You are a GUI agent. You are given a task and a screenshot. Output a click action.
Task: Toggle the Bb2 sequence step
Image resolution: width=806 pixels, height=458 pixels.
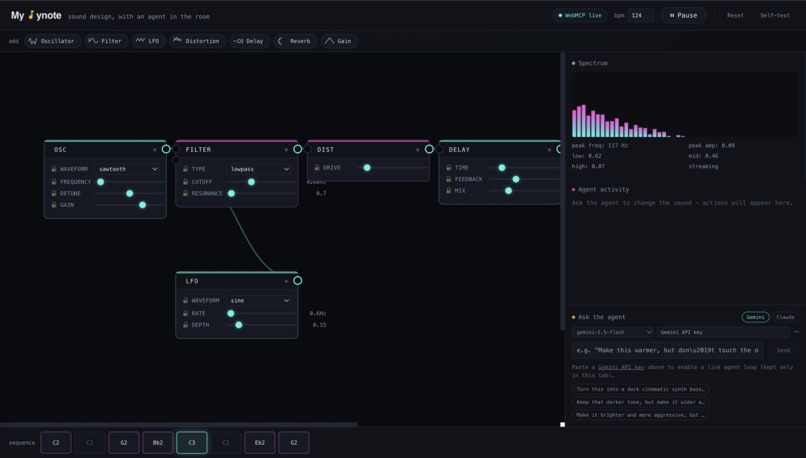tap(158, 443)
